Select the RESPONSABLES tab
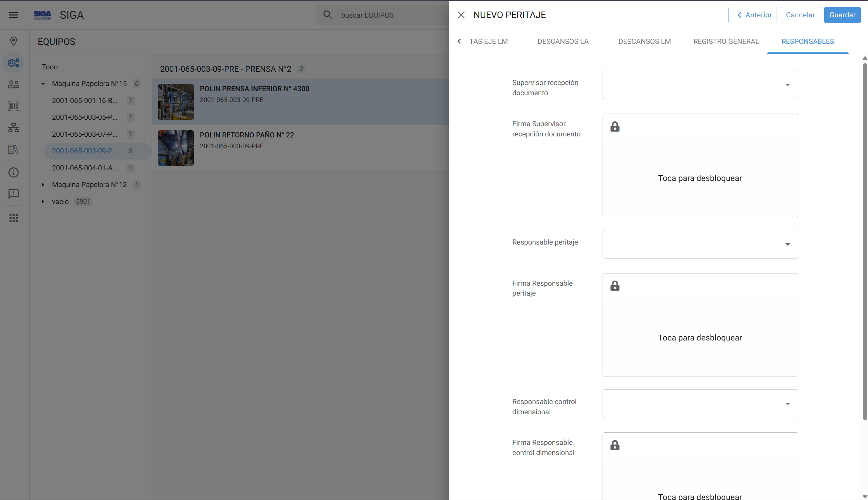This screenshot has width=868, height=500. tap(808, 41)
